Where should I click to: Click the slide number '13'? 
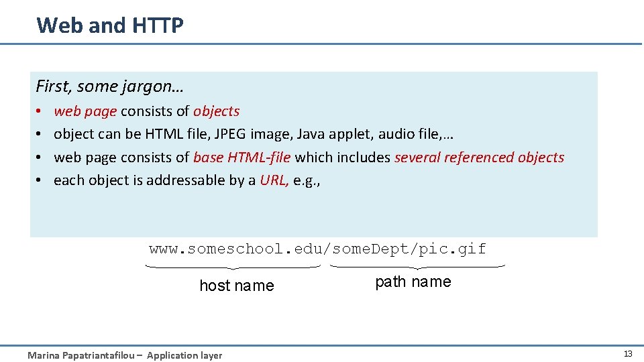(x=628, y=354)
